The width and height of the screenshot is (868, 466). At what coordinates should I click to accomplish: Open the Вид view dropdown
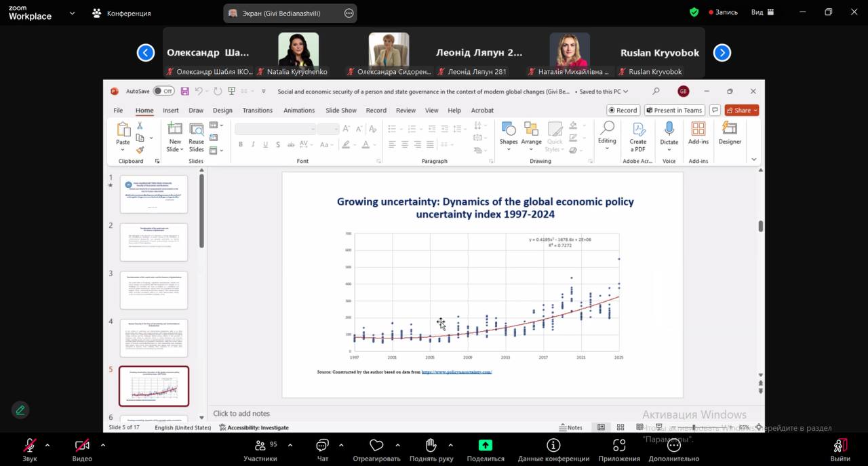point(762,12)
